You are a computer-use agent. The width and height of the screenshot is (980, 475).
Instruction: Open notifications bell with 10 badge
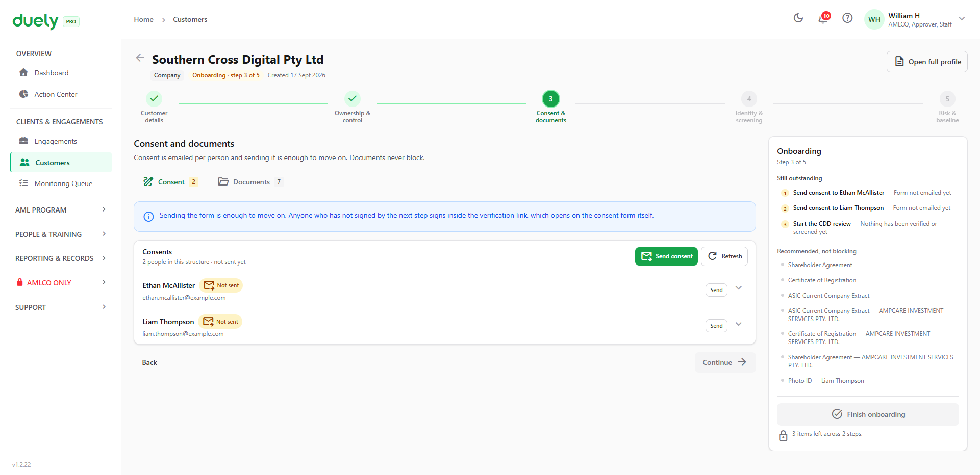823,18
